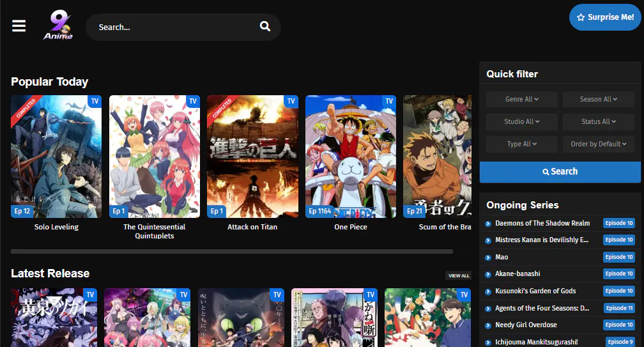Open the Scum of the Brave poster
This screenshot has width=644, height=347.
(438, 157)
